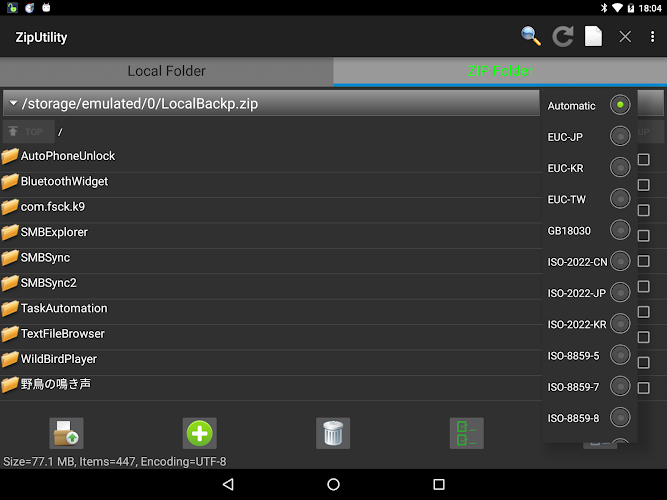Tap the Android home navigation button

point(334,484)
